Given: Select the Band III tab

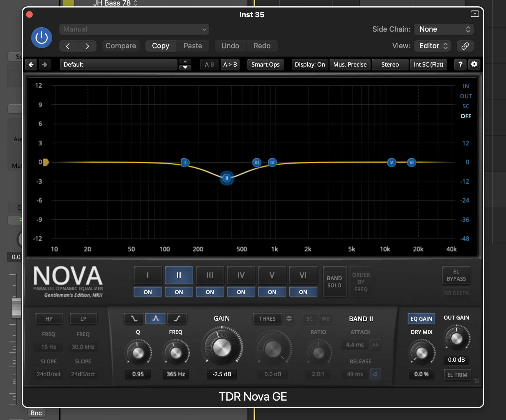Looking at the screenshot, I should point(210,275).
